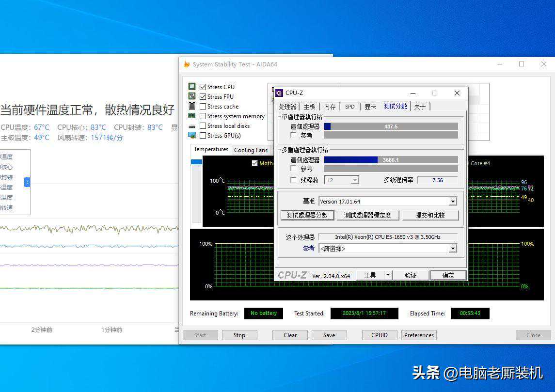Click the CPU-Z title bar icon
555x392 pixels.
point(279,93)
